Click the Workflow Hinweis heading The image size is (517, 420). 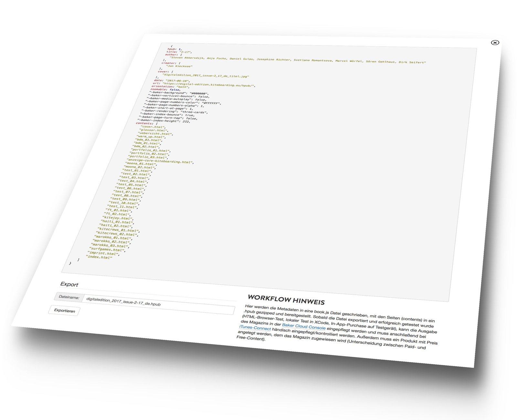(x=286, y=299)
